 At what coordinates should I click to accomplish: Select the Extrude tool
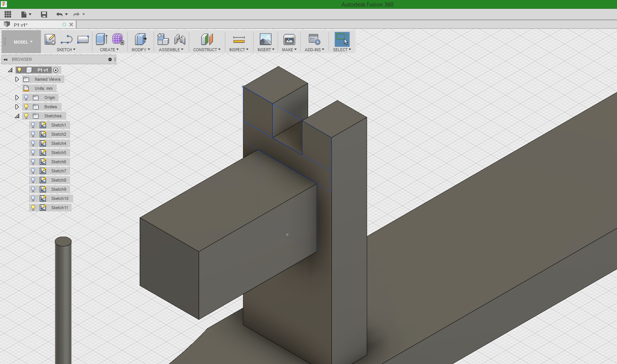click(x=101, y=39)
